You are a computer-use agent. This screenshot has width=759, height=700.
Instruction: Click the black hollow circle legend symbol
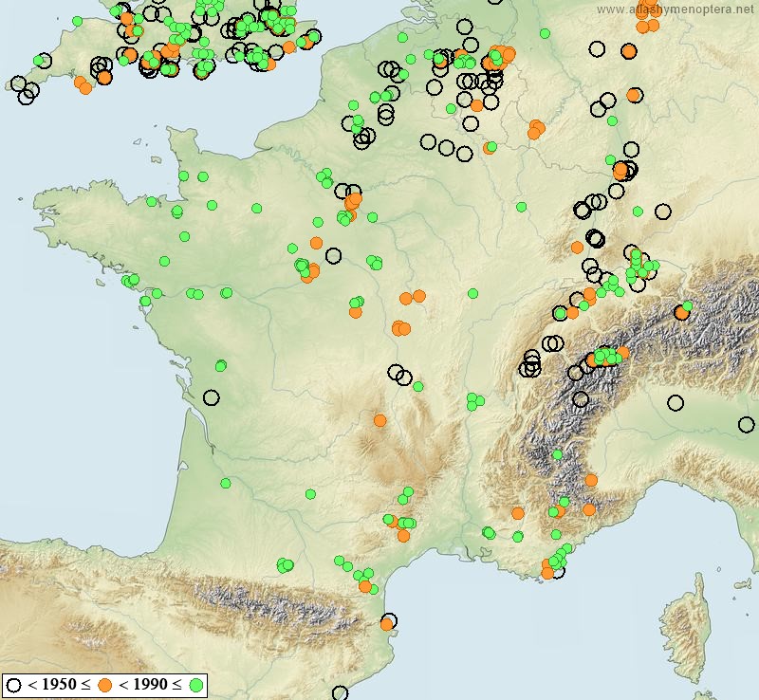pos(13,686)
